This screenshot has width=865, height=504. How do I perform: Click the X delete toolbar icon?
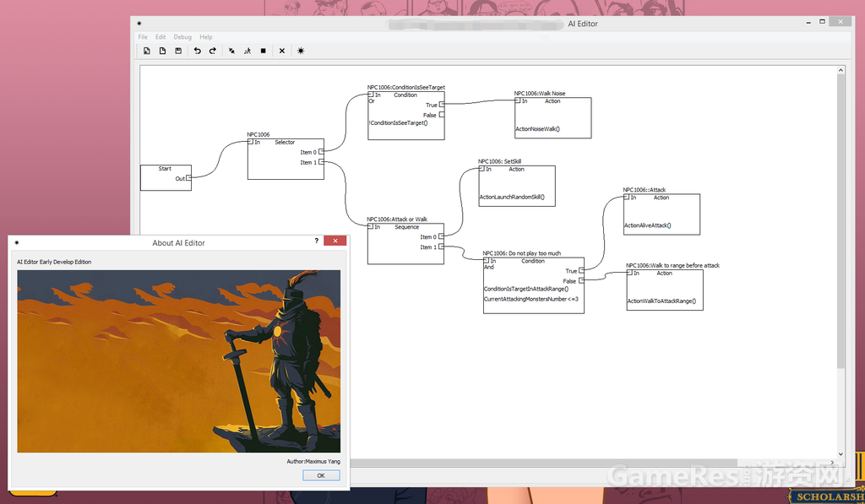click(282, 51)
